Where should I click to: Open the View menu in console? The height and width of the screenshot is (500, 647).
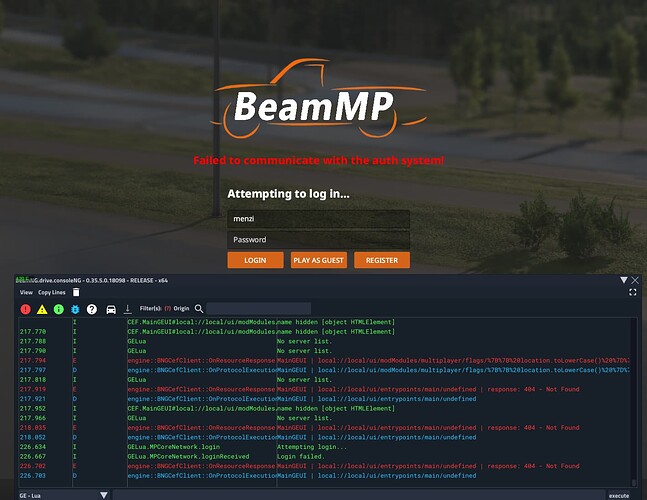pos(26,292)
